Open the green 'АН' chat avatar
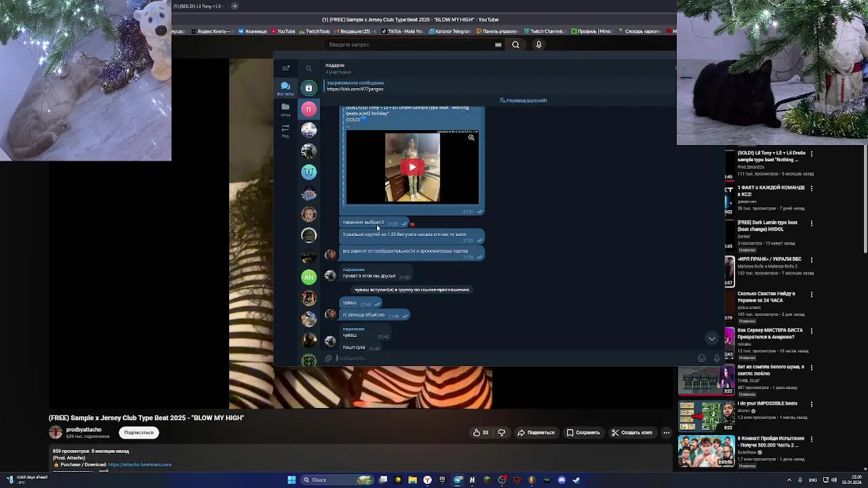The height and width of the screenshot is (488, 868). (309, 277)
